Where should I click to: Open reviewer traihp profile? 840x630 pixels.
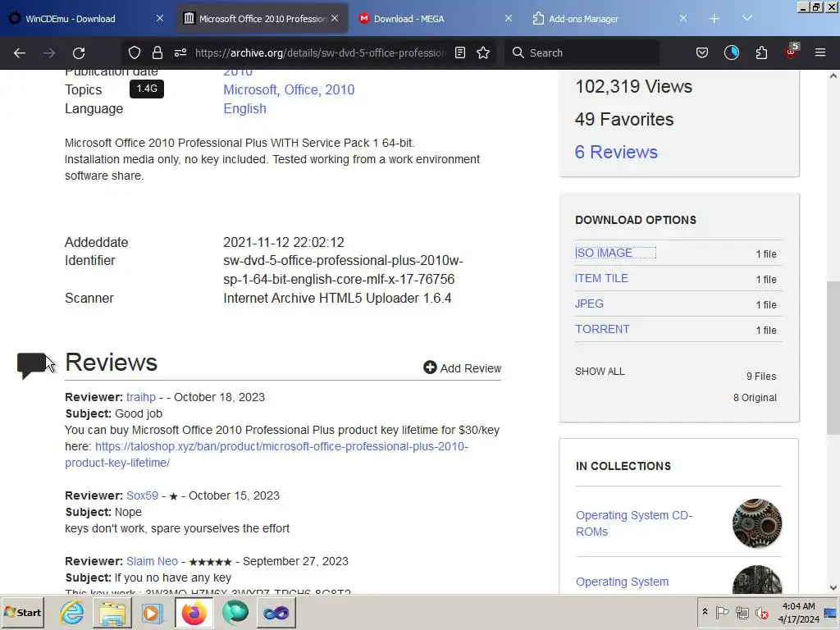[x=141, y=397]
